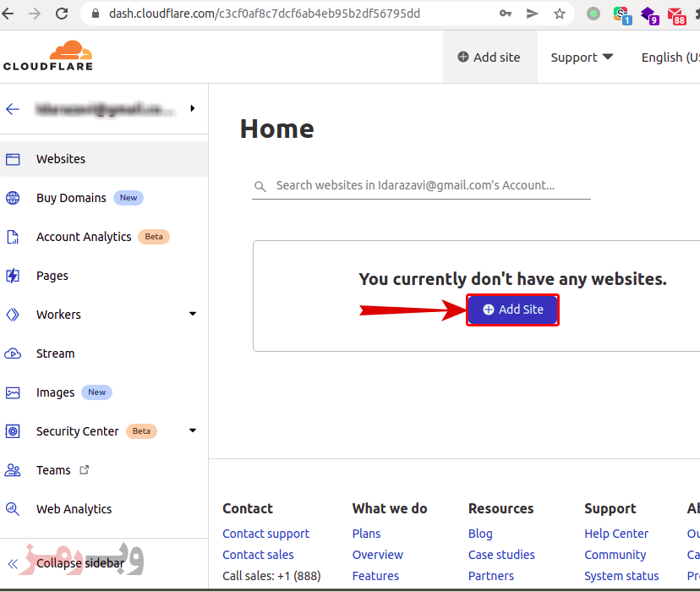Open the Partners footer link
700x592 pixels.
pyautogui.click(x=491, y=576)
